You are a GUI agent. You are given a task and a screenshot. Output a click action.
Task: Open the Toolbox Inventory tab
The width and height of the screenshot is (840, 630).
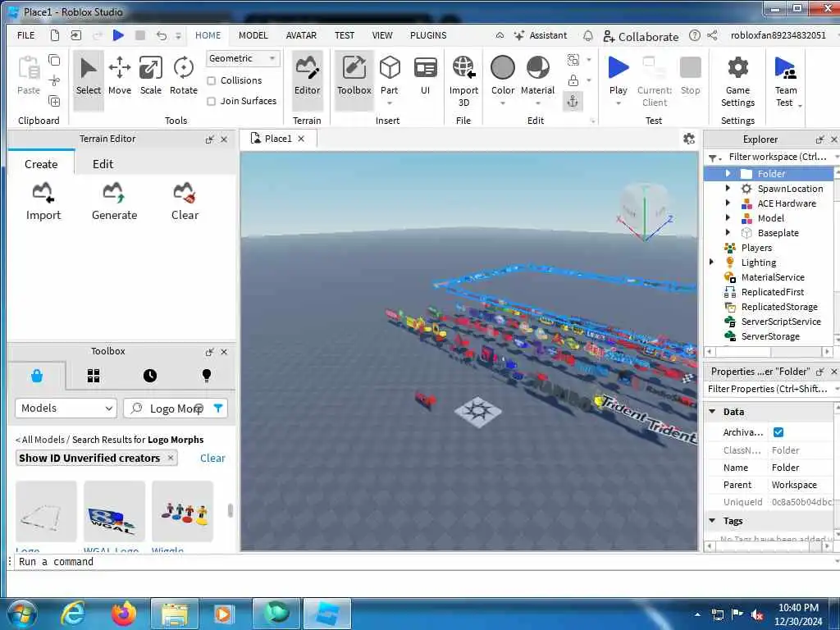(x=94, y=376)
